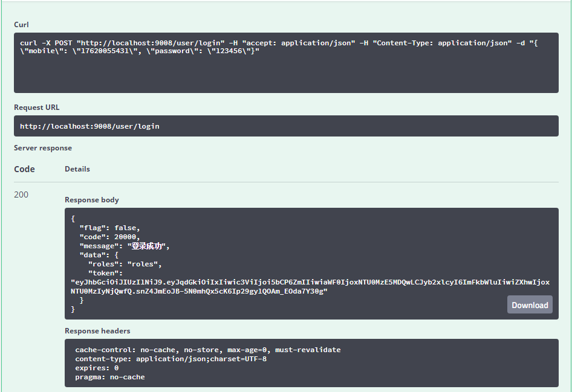
Task: Click the "code": 20000 line
Action: (109, 237)
